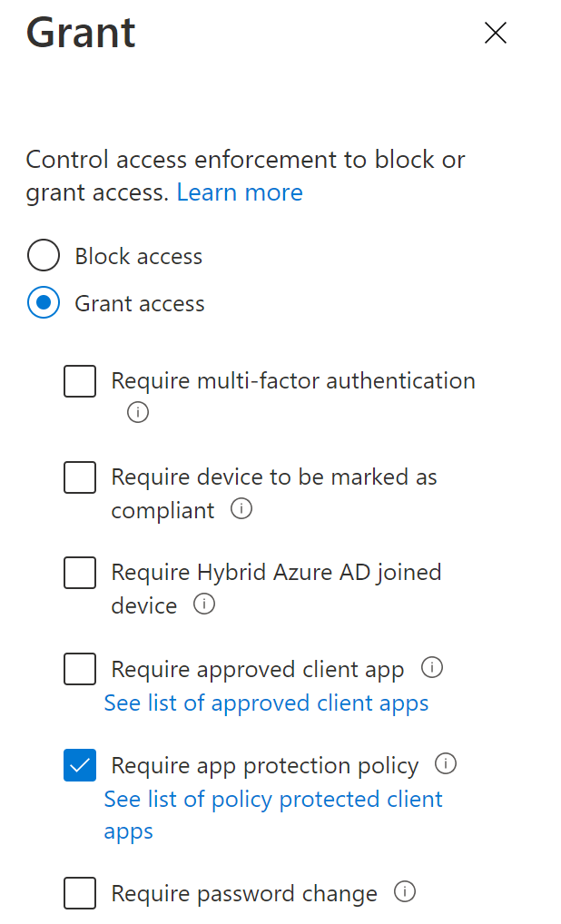Click info icon beside approved client app
561x924 pixels.
coord(432,669)
